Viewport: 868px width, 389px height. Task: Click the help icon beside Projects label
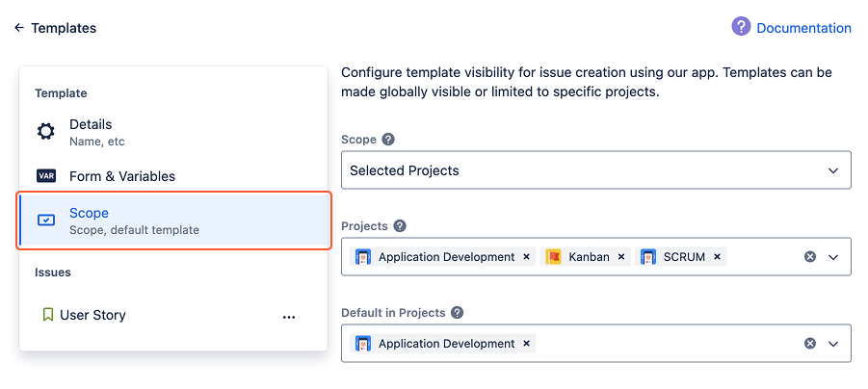tap(400, 226)
